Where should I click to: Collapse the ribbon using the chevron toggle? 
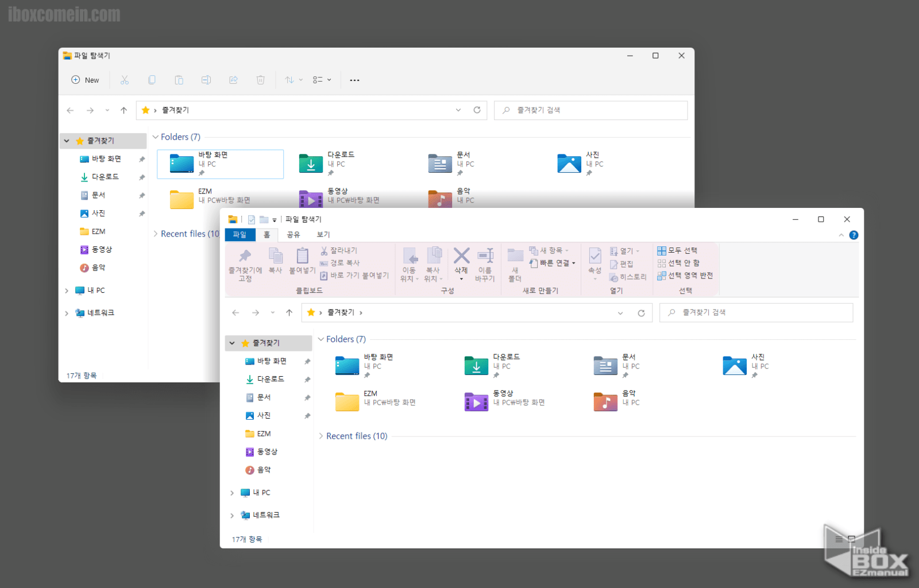click(x=841, y=235)
